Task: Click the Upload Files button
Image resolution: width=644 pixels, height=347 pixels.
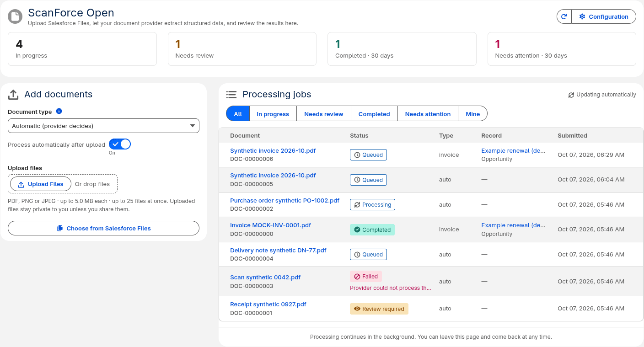Action: point(41,184)
